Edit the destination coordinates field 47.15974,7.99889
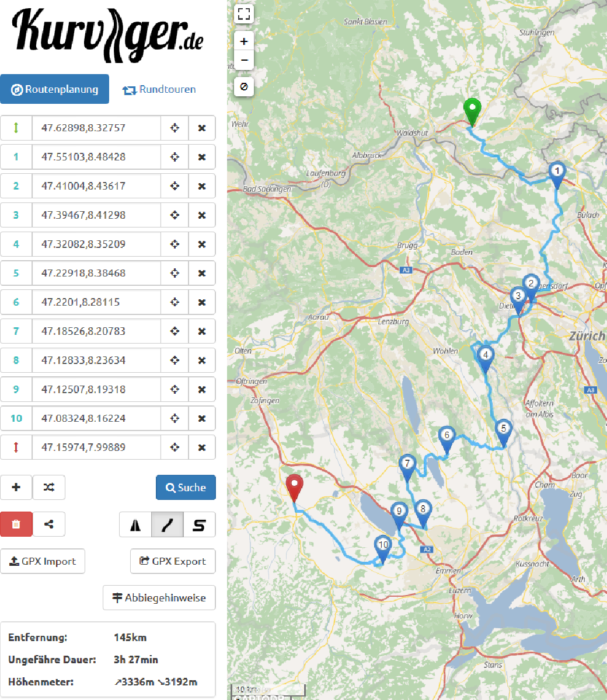 tap(96, 447)
